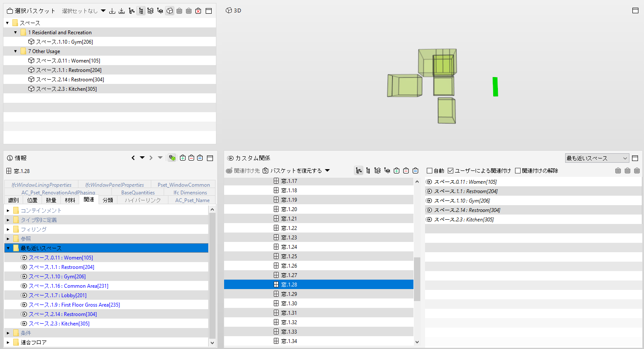Uncheck ユーザーによる関連付け checkbox
The width and height of the screenshot is (644, 349).
450,170
